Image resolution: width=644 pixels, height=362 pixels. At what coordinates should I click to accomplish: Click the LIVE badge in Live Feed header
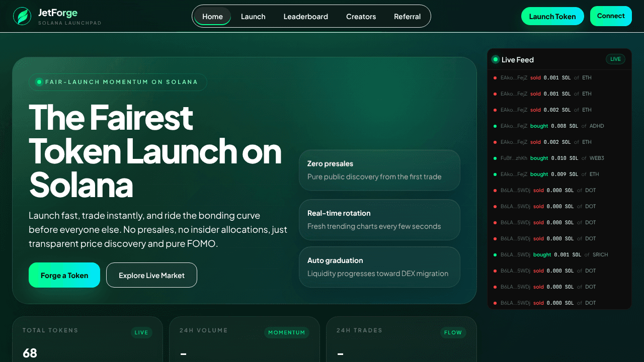[615, 59]
